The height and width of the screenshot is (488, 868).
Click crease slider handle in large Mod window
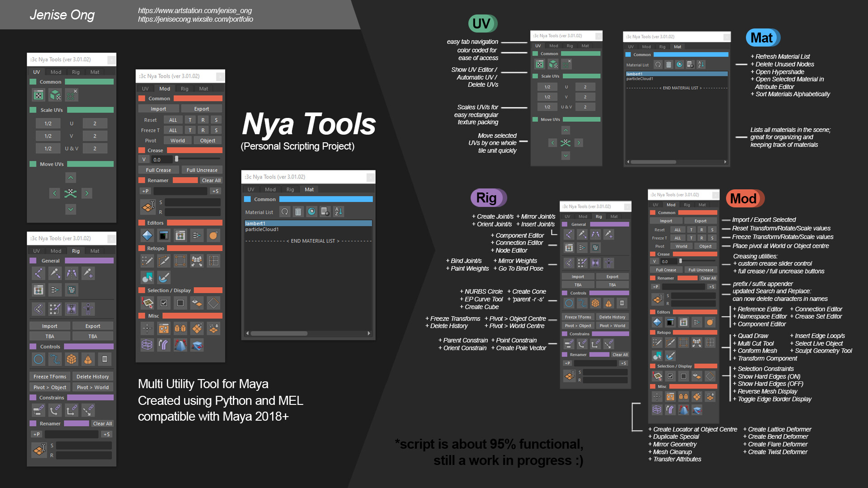(x=177, y=159)
